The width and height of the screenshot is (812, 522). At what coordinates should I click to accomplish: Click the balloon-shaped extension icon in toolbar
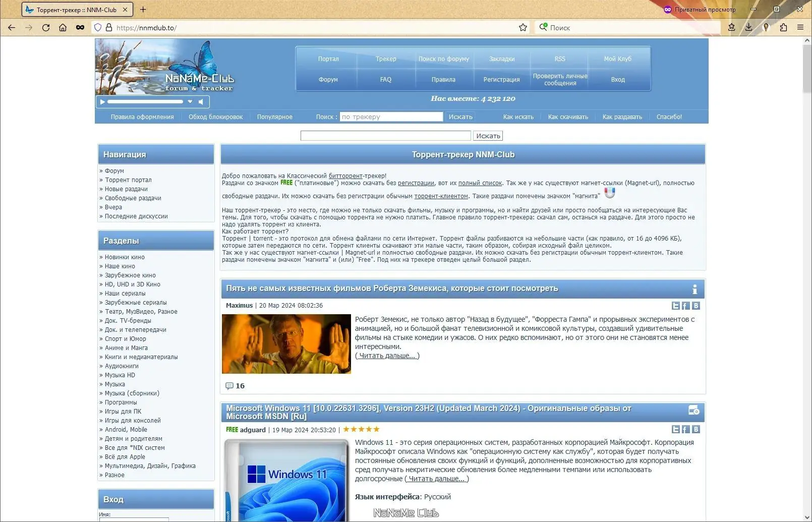pos(766,28)
